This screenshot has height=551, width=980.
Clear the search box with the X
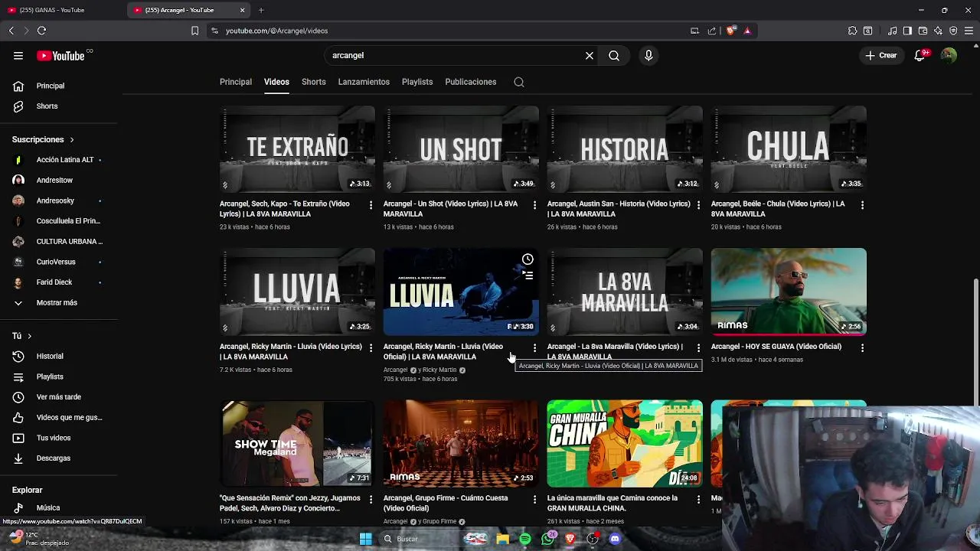click(x=590, y=55)
